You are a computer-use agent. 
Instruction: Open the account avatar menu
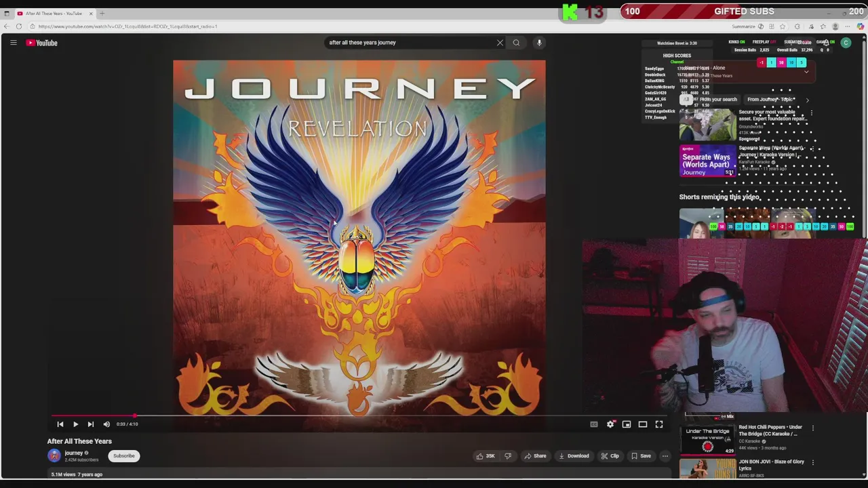coord(846,43)
